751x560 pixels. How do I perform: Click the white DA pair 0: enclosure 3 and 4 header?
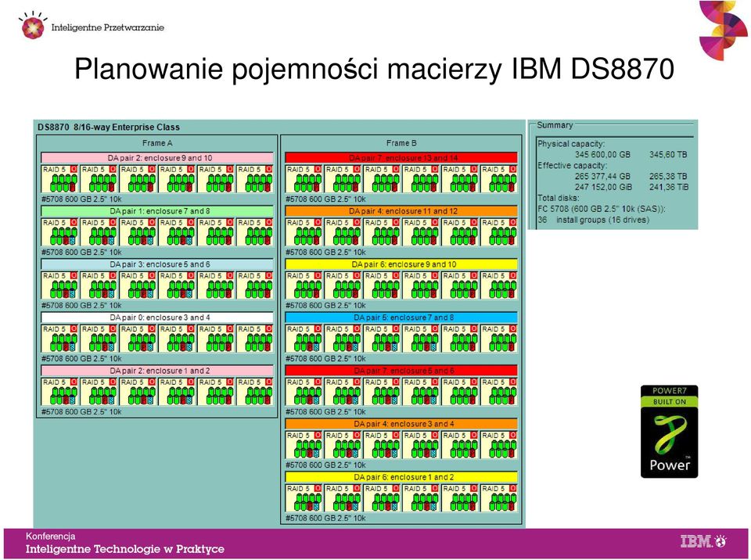coord(157,318)
